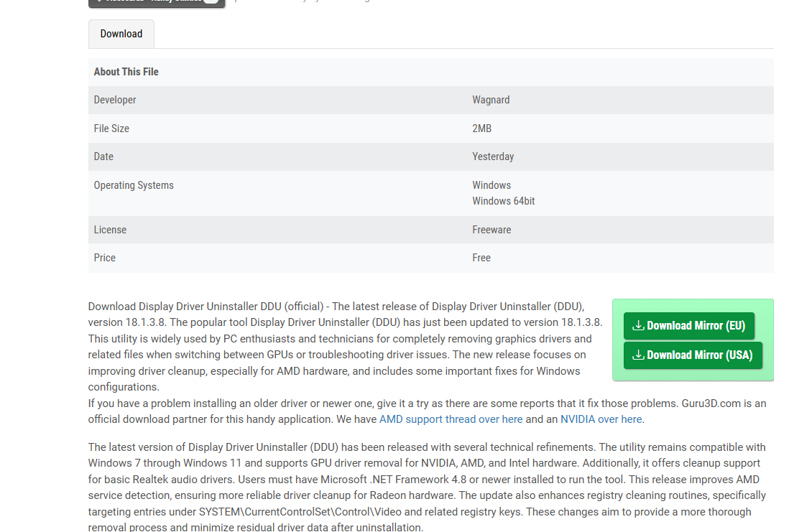Select the About This File heading
This screenshot has height=532, width=789.
click(x=126, y=72)
